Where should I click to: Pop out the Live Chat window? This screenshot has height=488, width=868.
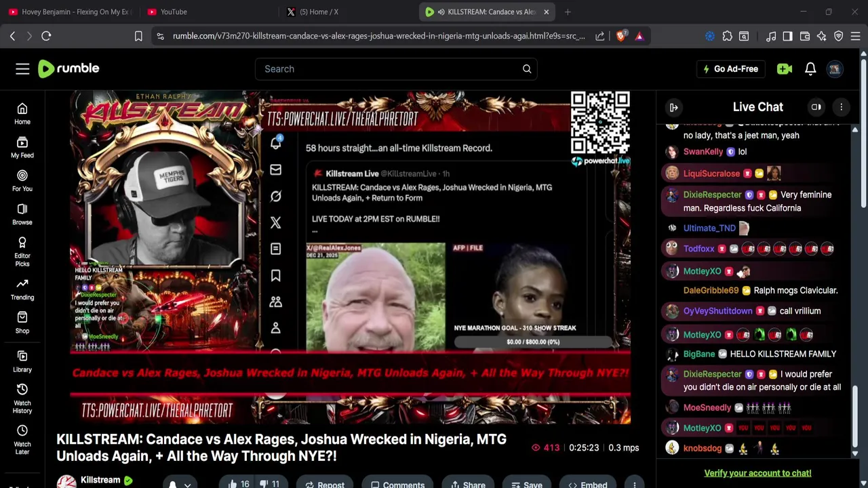pos(816,107)
